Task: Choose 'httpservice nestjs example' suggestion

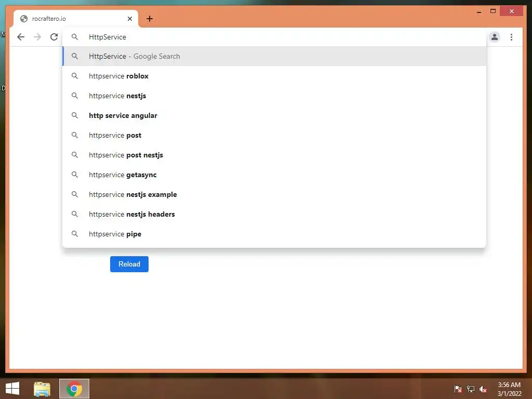Action: coord(274,194)
